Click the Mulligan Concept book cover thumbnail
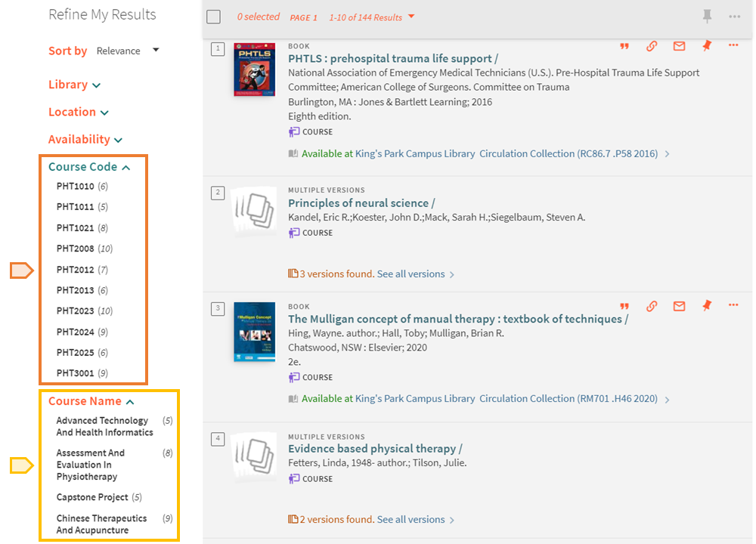This screenshot has width=756, height=544. point(254,332)
